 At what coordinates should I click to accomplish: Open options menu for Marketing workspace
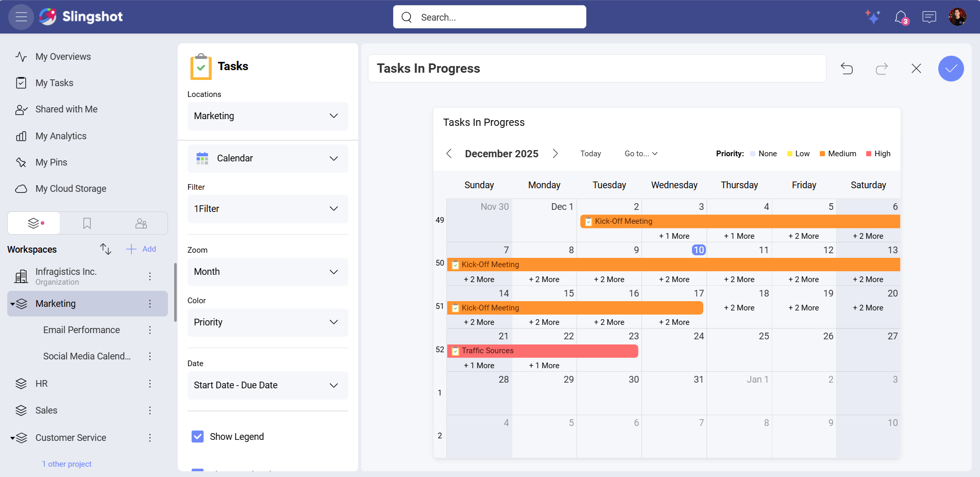pos(150,304)
